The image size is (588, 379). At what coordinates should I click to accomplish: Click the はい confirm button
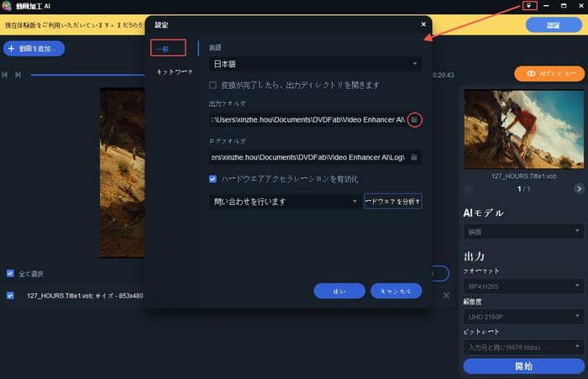pos(339,291)
